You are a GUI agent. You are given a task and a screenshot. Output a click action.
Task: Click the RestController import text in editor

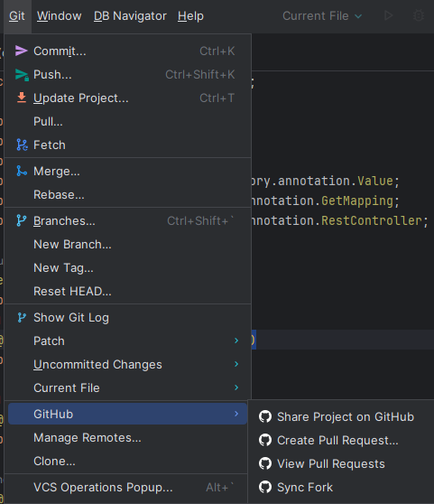coord(372,220)
